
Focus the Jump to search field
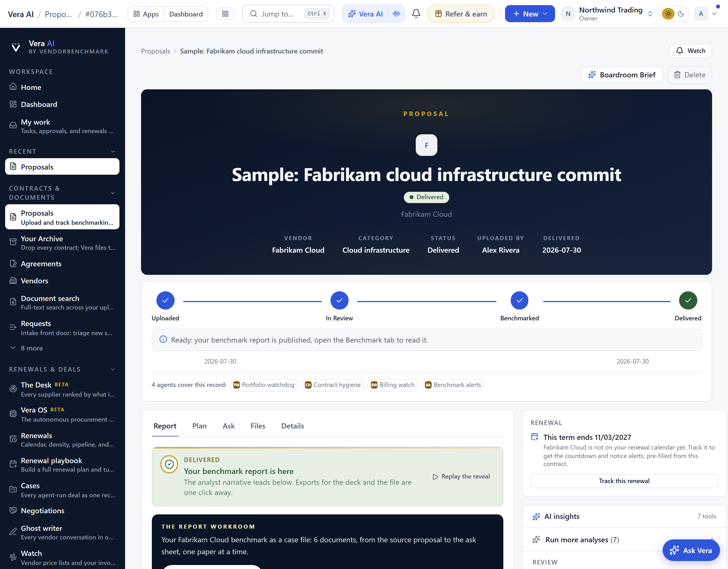pyautogui.click(x=288, y=14)
